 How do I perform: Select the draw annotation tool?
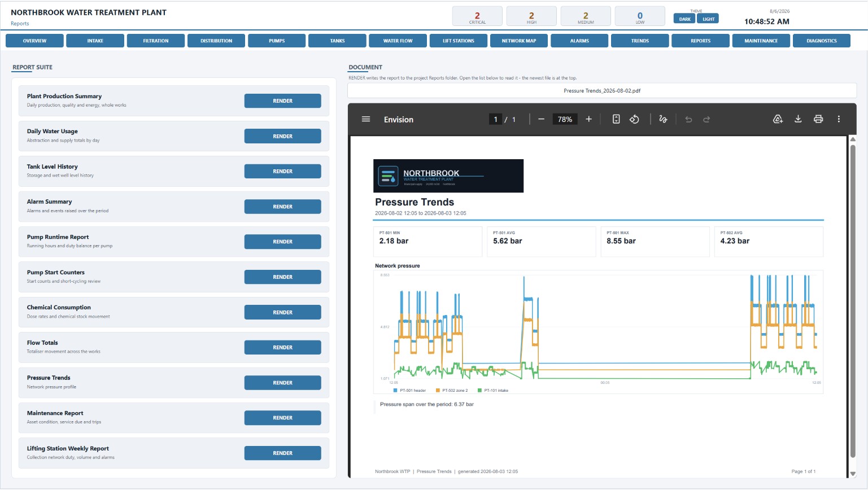point(663,119)
